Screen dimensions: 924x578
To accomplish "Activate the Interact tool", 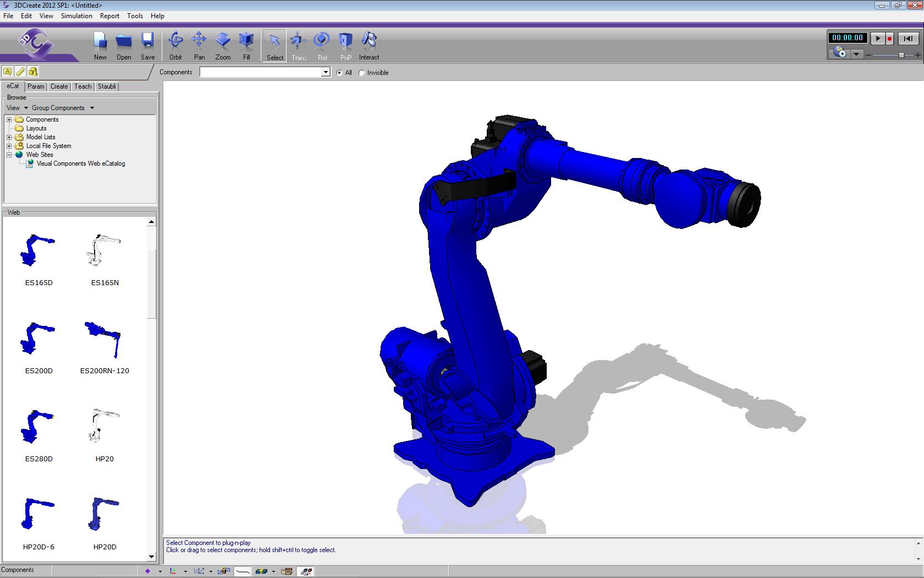I will [x=369, y=45].
